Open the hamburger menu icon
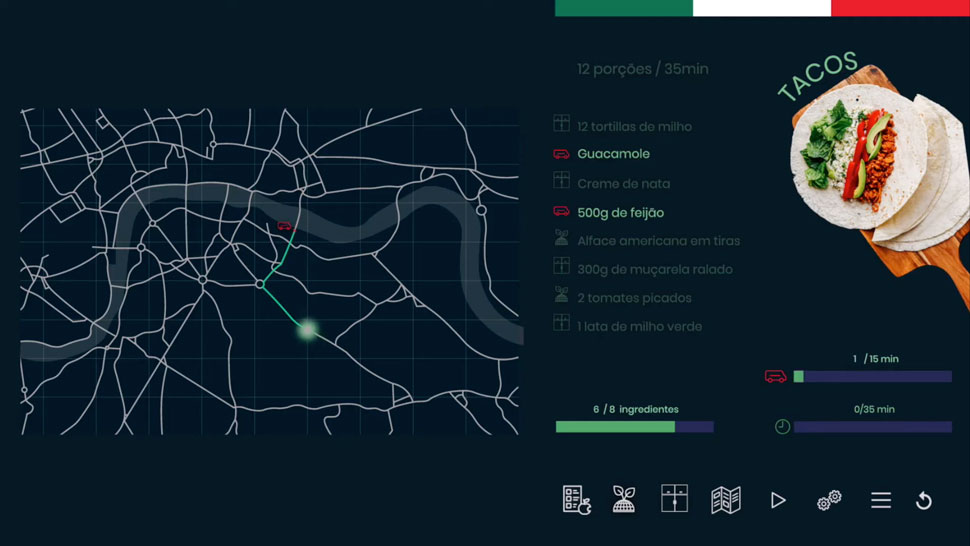The image size is (970, 546). point(880,500)
